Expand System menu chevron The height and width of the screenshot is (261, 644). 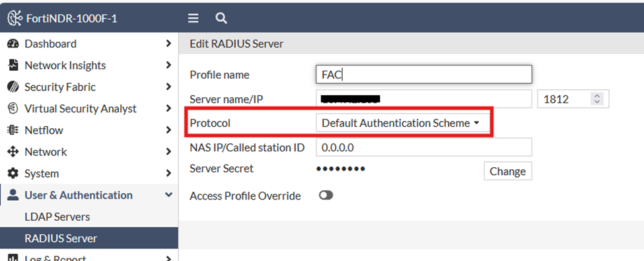(x=168, y=173)
